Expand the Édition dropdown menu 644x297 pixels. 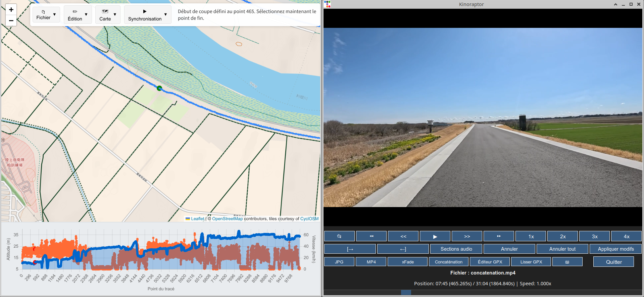(78, 15)
